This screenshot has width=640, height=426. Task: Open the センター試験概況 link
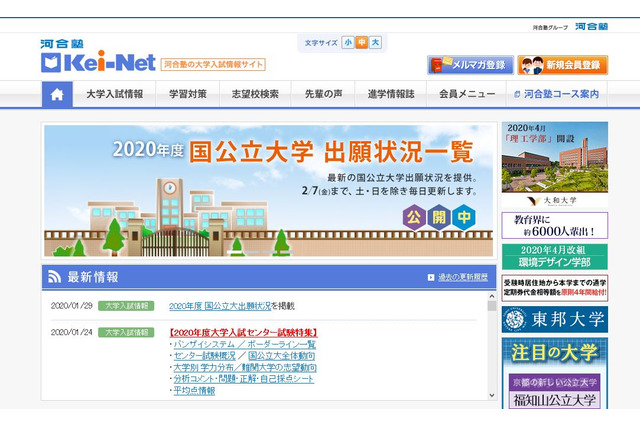(x=204, y=356)
